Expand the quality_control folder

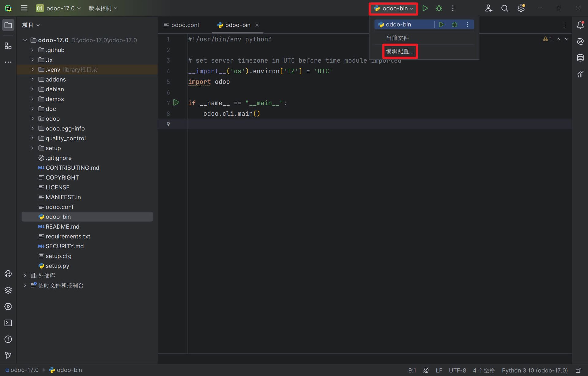click(32, 138)
